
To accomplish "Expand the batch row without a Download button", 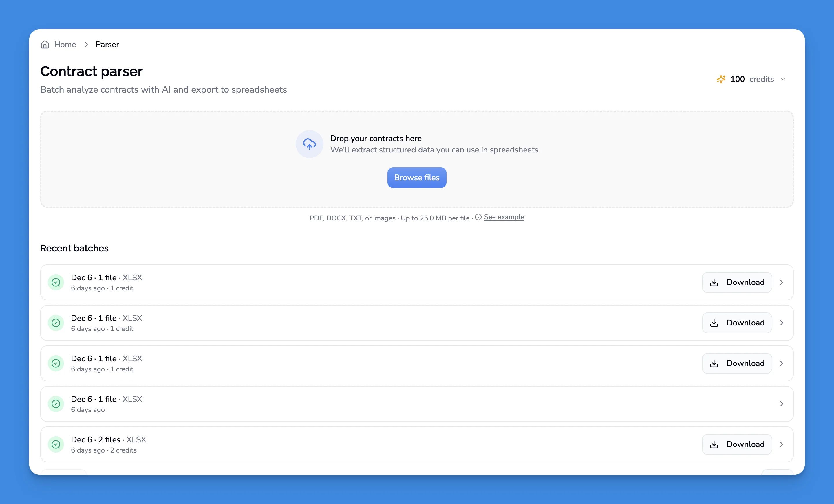I will [782, 404].
